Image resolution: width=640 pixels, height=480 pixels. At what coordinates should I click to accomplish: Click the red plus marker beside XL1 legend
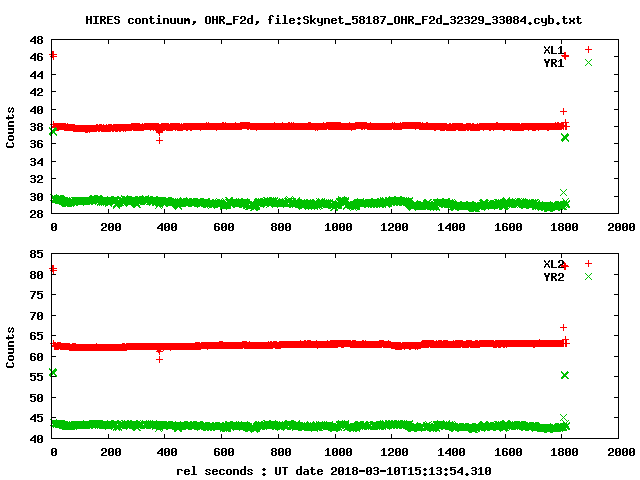tap(588, 49)
